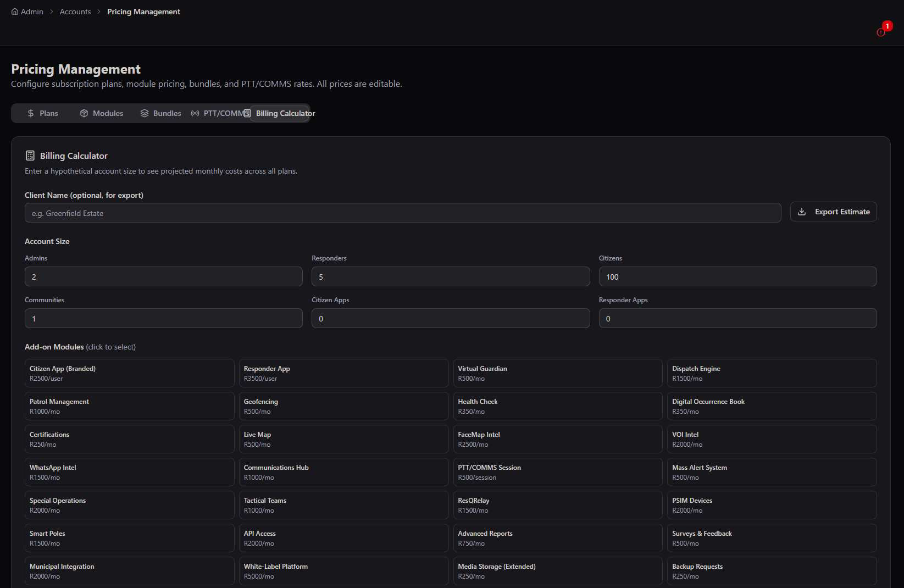Select the API Access module

[x=344, y=538]
